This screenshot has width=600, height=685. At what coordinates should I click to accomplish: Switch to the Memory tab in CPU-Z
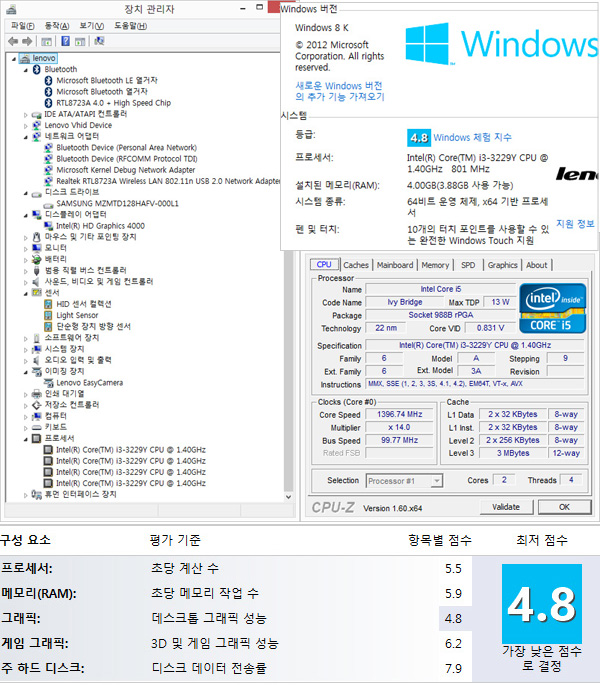(x=435, y=265)
